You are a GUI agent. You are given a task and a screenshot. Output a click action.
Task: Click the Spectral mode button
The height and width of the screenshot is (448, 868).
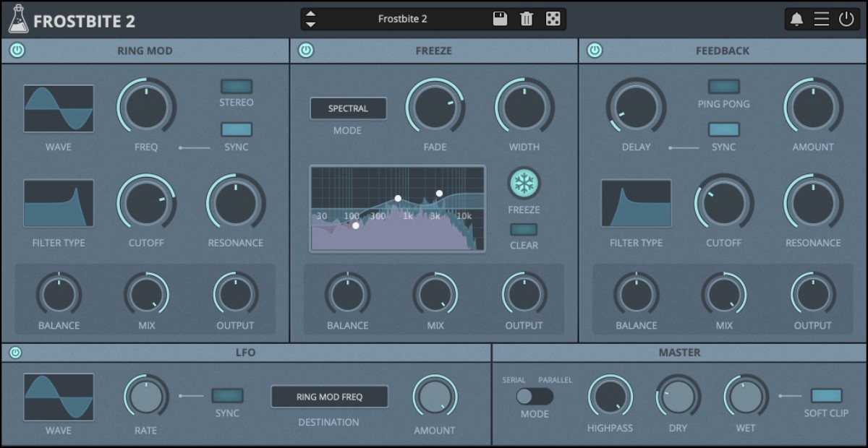348,108
